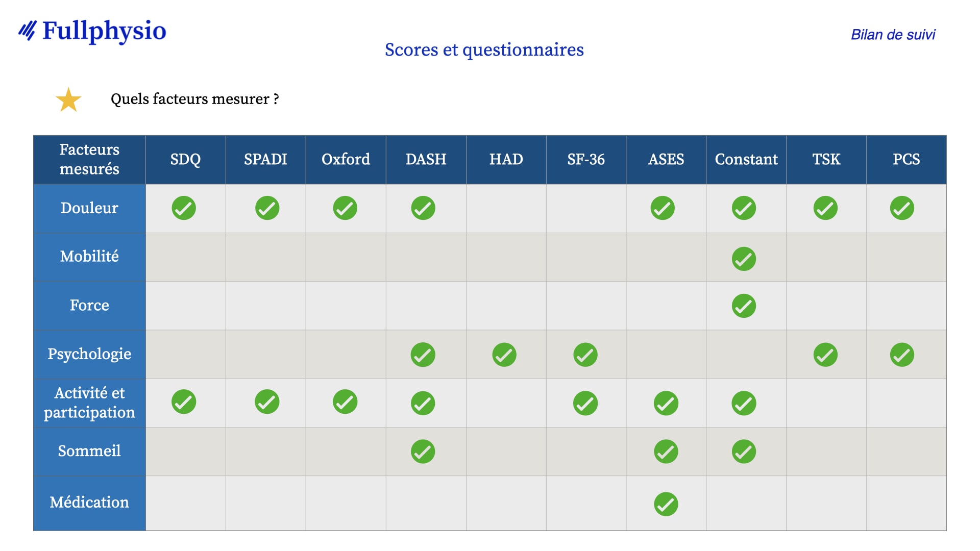
Task: Click the TSK Psychologie green checkmark
Action: coord(825,355)
